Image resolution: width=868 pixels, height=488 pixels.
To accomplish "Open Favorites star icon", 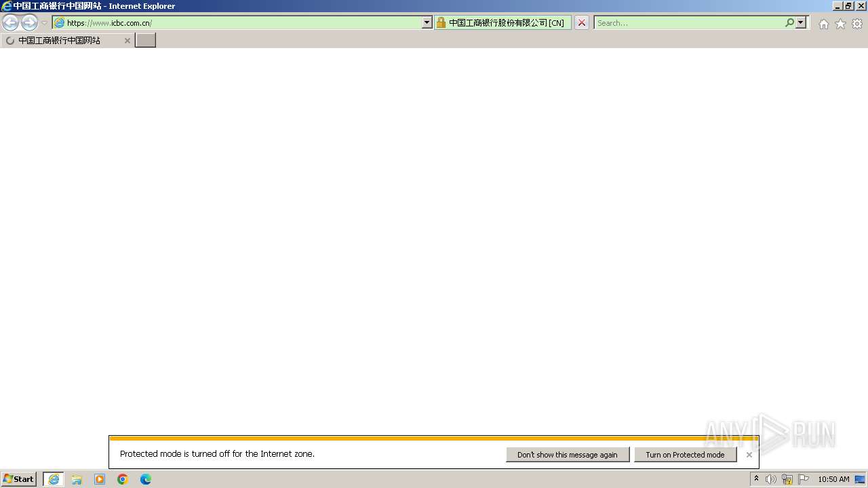I will (840, 24).
